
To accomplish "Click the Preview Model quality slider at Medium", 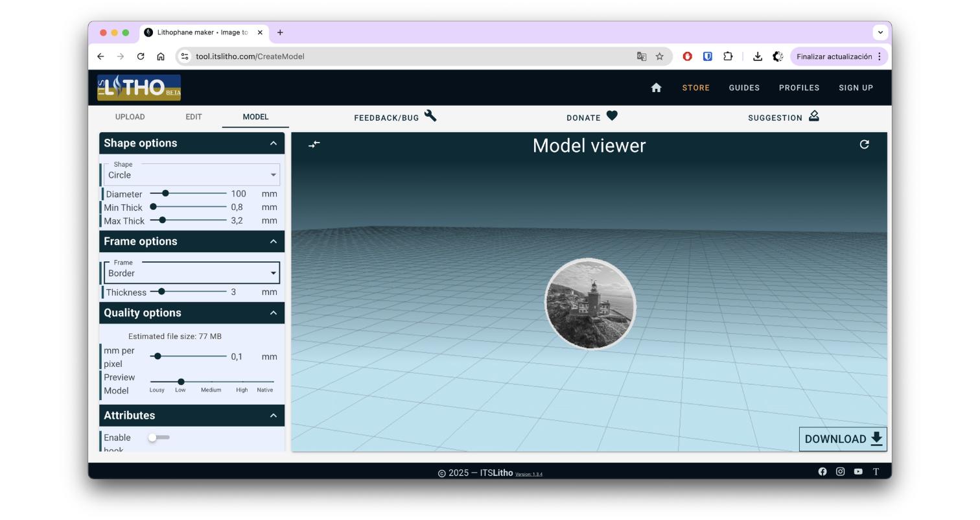I will click(x=211, y=382).
